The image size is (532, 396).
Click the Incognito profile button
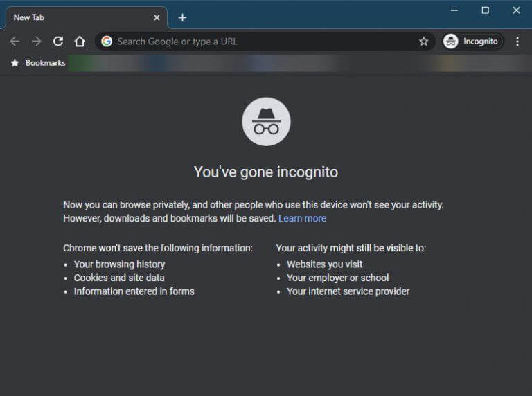coord(472,42)
